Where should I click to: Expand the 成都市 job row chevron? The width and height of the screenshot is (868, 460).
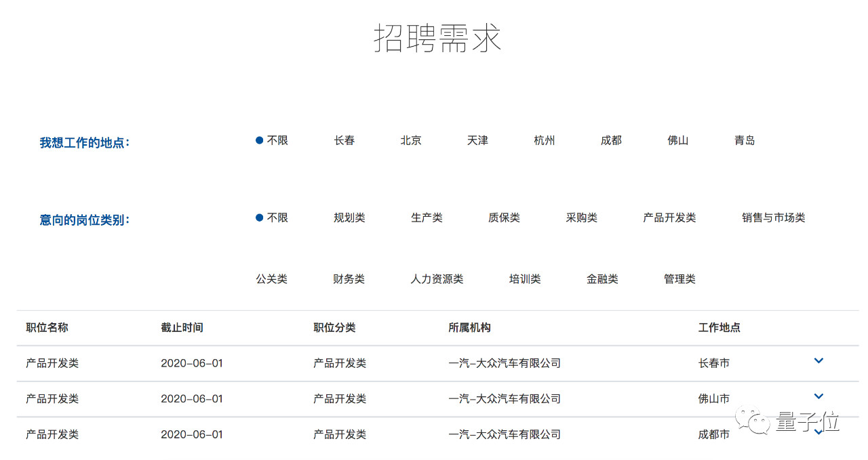[818, 432]
